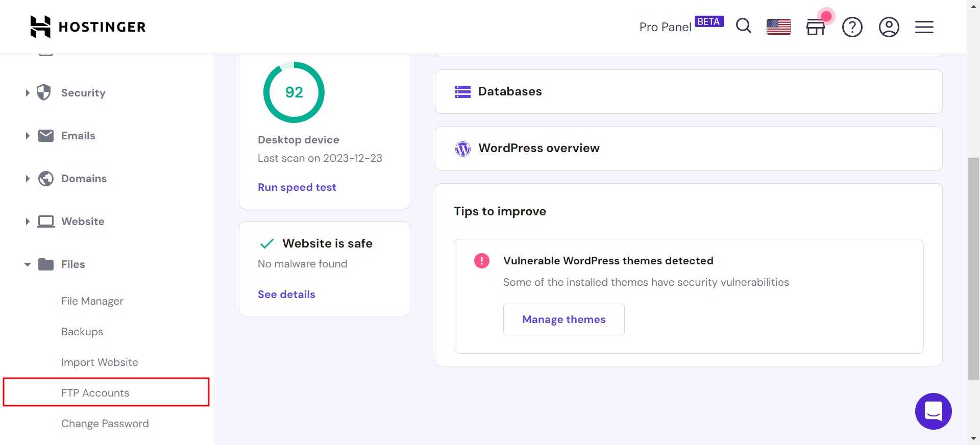
Task: Open the help question mark icon
Action: [x=852, y=27]
